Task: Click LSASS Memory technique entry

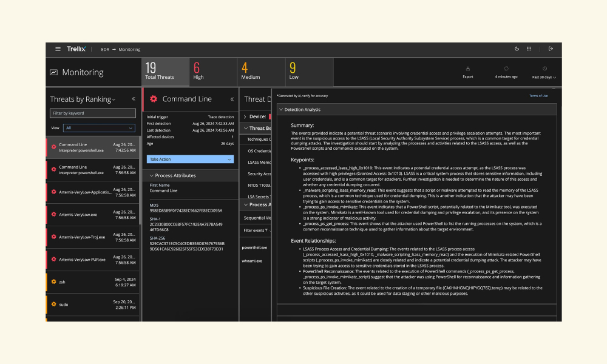Action: click(259, 163)
